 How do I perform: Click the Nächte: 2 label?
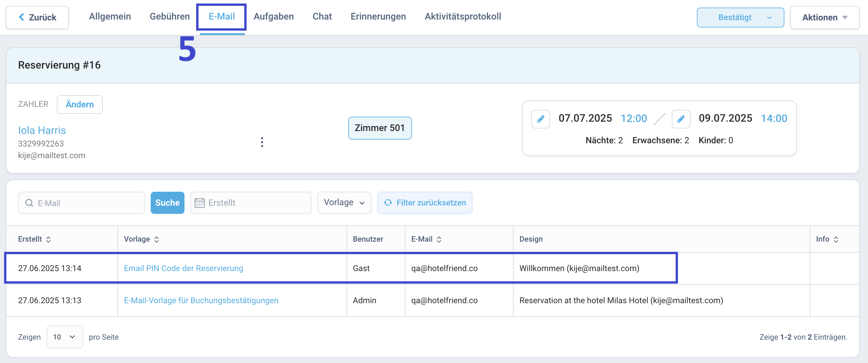click(x=604, y=140)
